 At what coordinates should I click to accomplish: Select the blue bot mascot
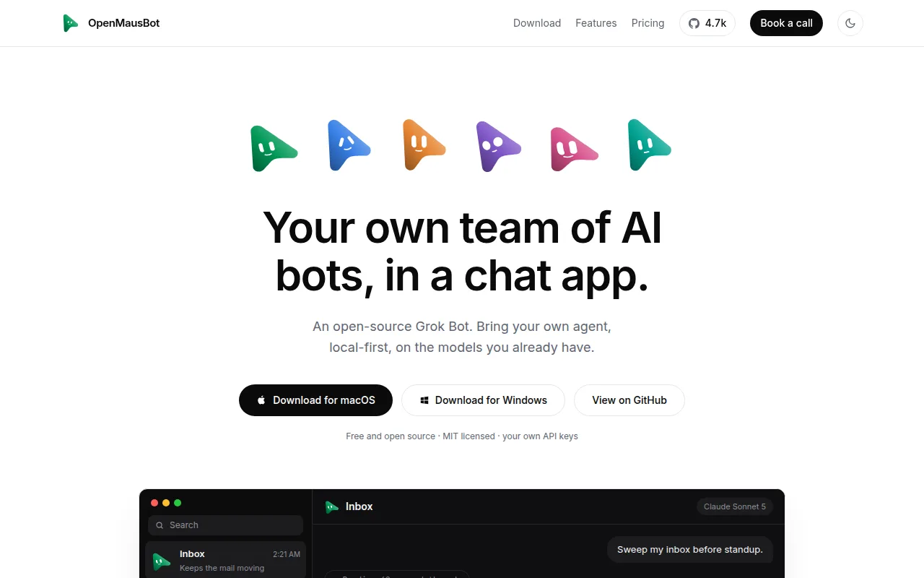click(349, 145)
